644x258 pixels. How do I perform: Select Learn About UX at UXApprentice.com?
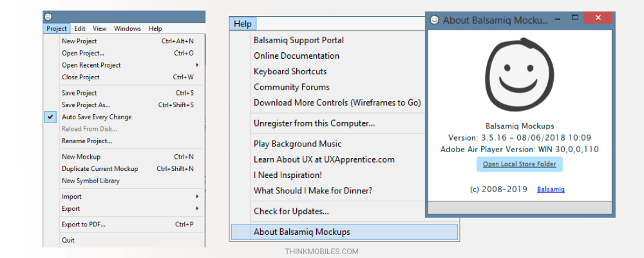pos(324,160)
